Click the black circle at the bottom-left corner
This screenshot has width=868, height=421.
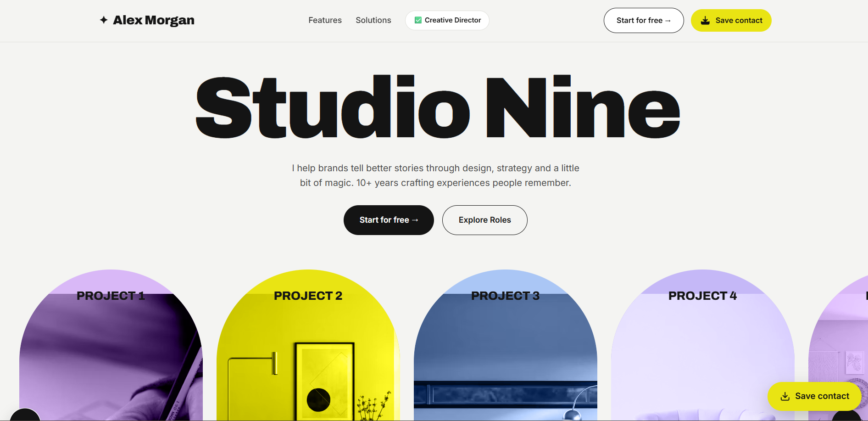(25, 415)
